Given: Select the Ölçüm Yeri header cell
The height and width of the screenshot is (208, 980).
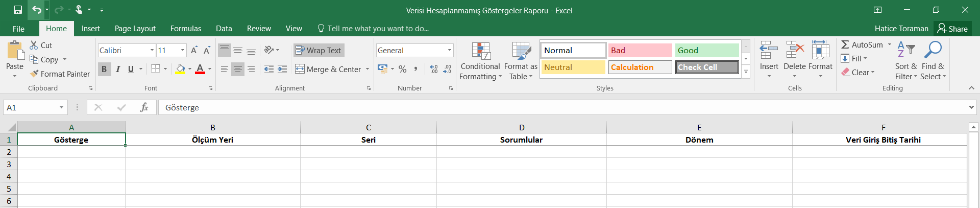Looking at the screenshot, I should [212, 140].
